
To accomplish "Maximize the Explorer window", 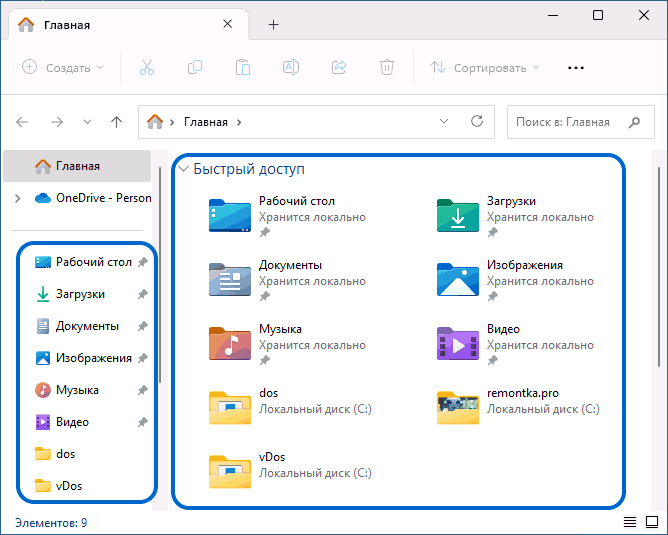I will tap(598, 16).
